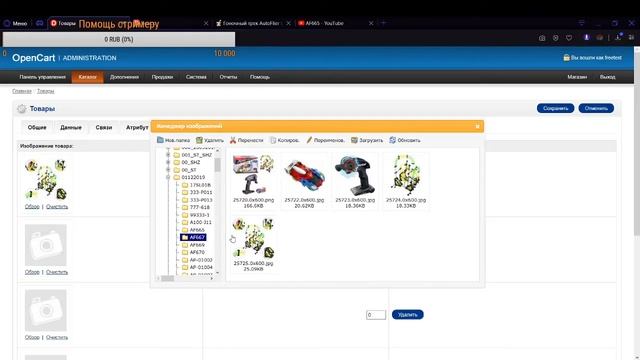
Task: Click the scissors Move icon
Action: tap(233, 140)
